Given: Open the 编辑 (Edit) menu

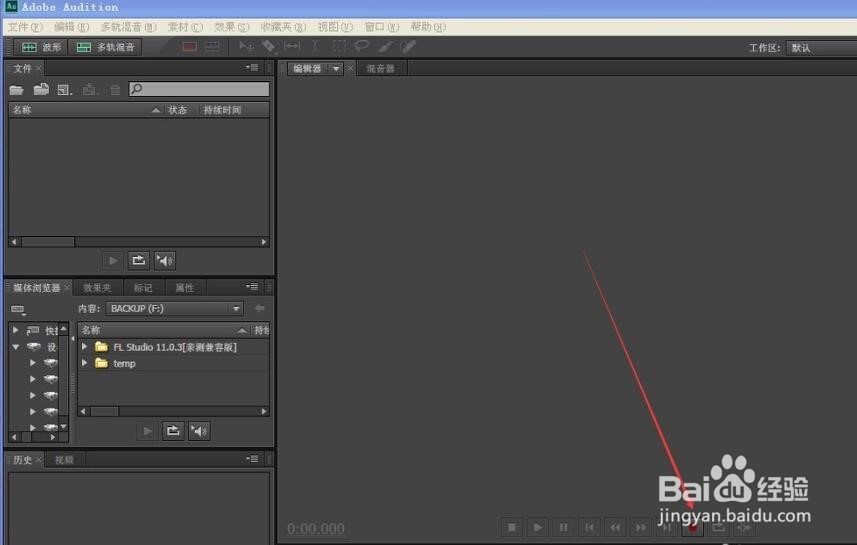Looking at the screenshot, I should click(71, 27).
